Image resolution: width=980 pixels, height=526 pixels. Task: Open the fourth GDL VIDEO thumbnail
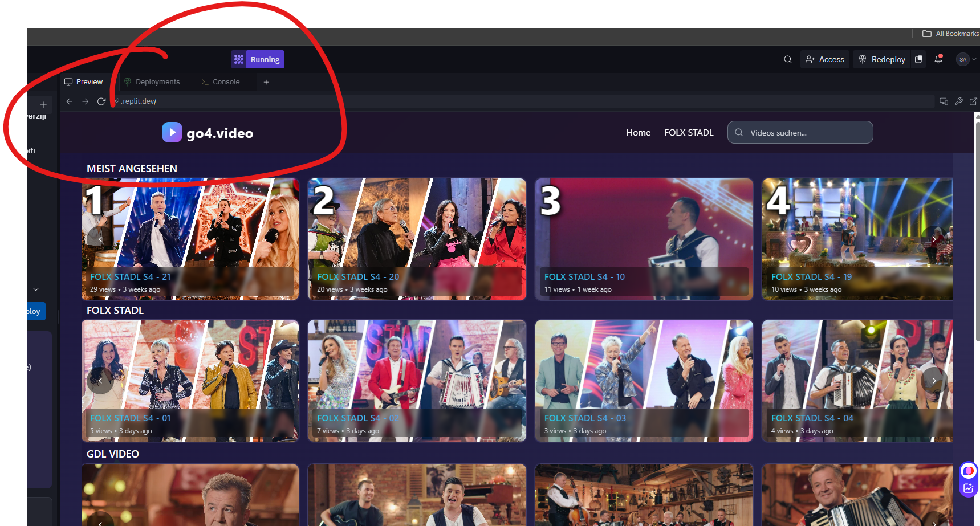857,495
